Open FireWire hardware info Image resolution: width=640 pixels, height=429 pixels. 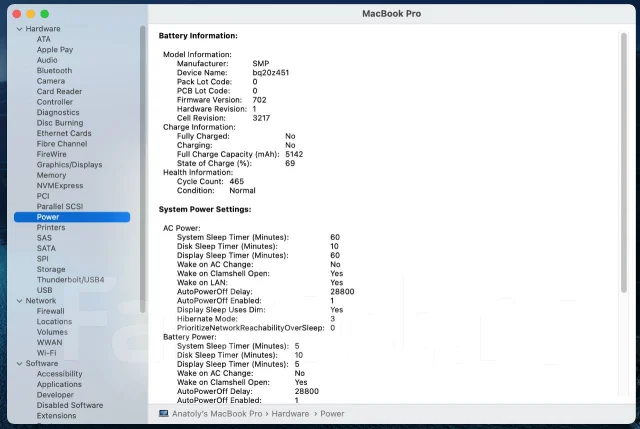tap(51, 154)
